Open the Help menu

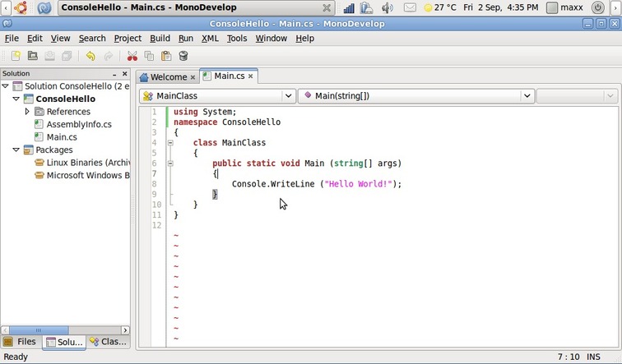click(x=304, y=39)
